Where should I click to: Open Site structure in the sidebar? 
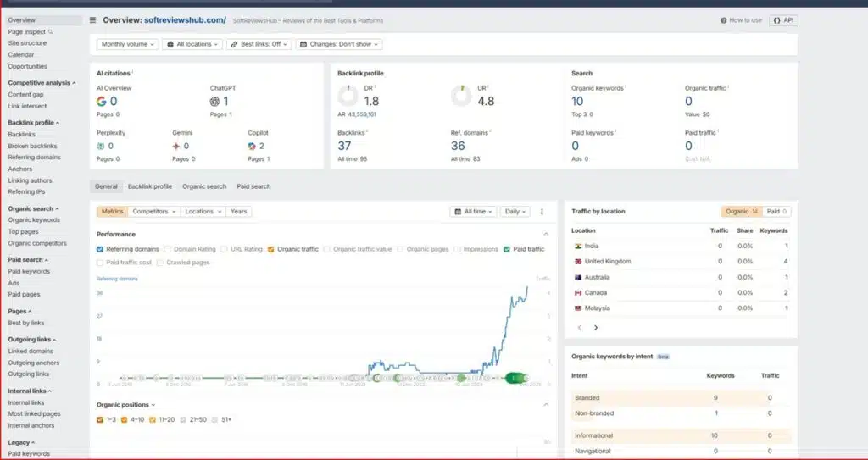point(27,43)
